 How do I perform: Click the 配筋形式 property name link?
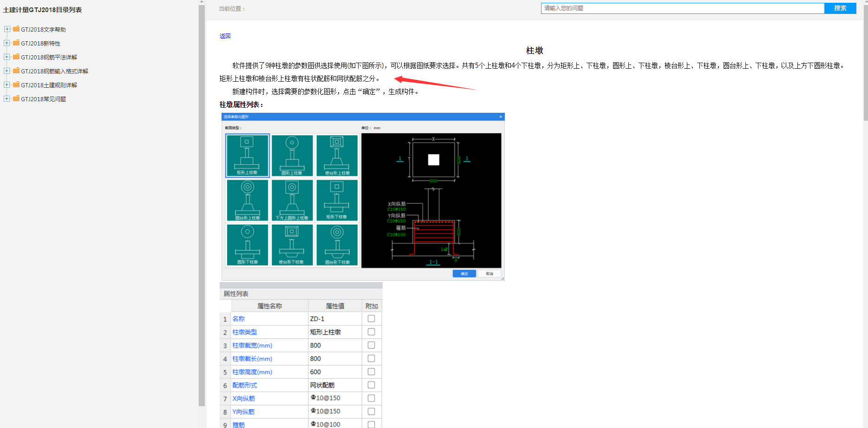tap(245, 385)
